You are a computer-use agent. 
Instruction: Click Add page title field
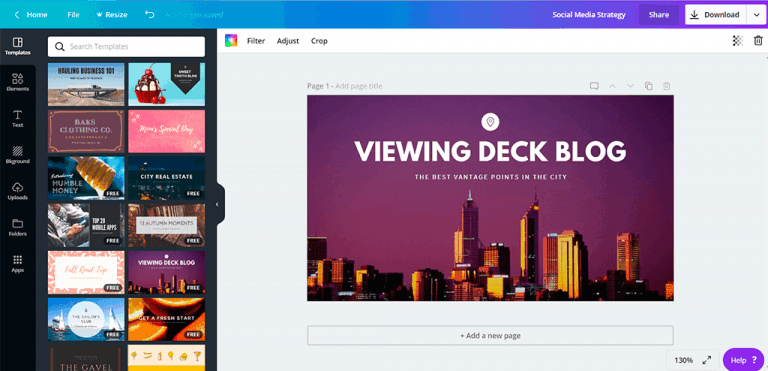click(x=359, y=86)
